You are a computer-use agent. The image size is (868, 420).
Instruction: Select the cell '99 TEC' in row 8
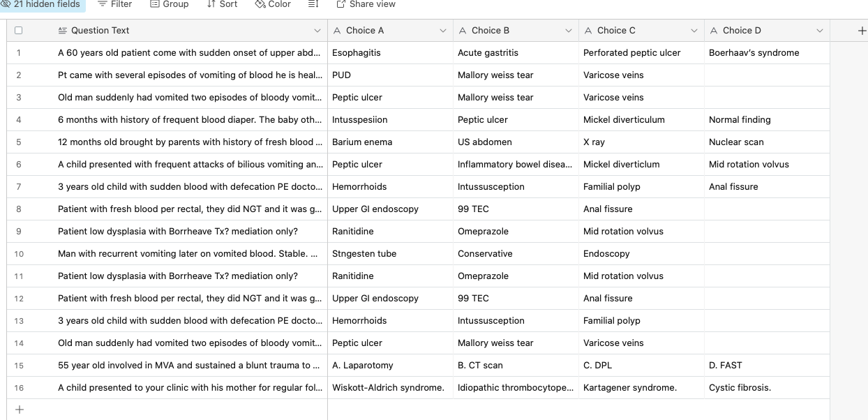[516, 209]
